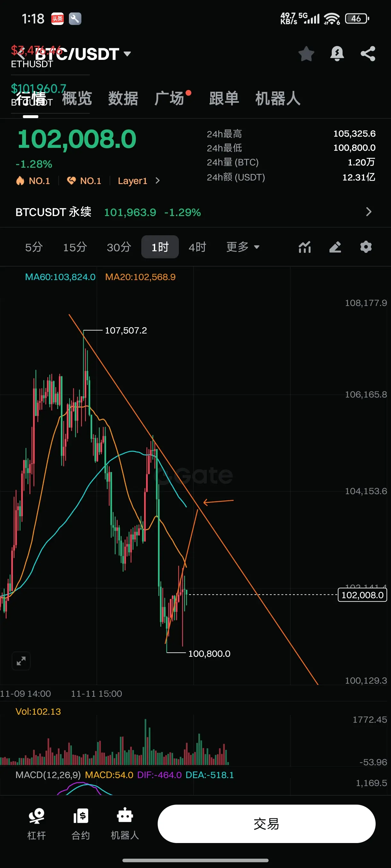Expand the BTC/USDT pair dropdown

pyautogui.click(x=127, y=54)
